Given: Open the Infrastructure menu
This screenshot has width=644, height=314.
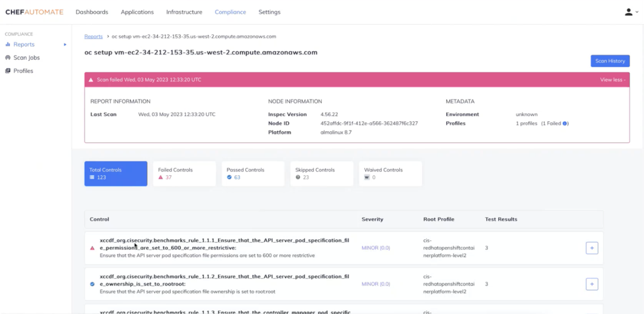Looking at the screenshot, I should pyautogui.click(x=184, y=12).
